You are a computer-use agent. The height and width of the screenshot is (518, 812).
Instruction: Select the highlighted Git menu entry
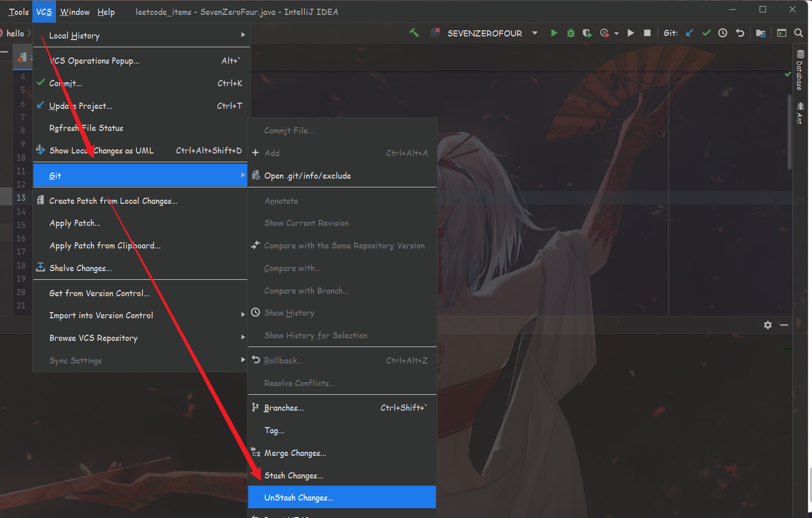coord(140,176)
